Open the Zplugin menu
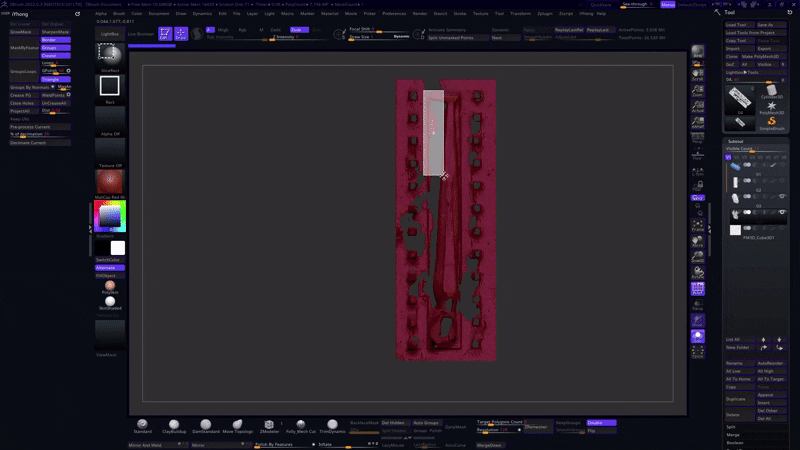Viewport: 800px width, 450px height. [x=545, y=14]
